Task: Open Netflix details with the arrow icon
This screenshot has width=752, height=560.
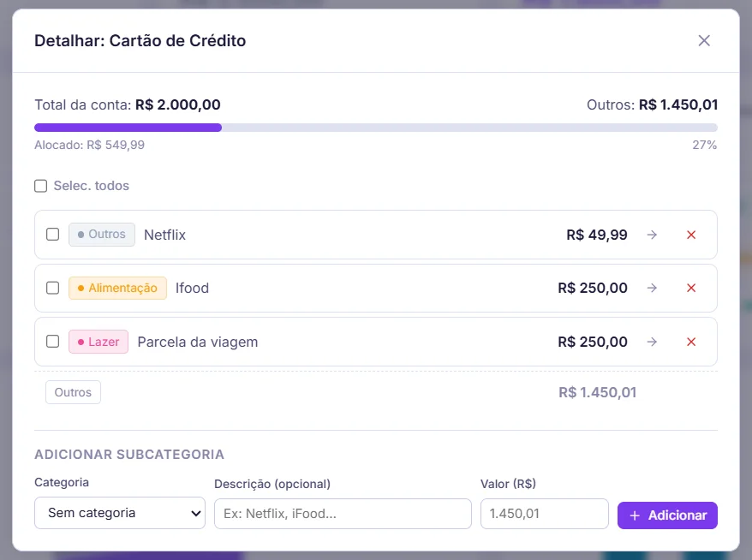Action: pos(652,235)
